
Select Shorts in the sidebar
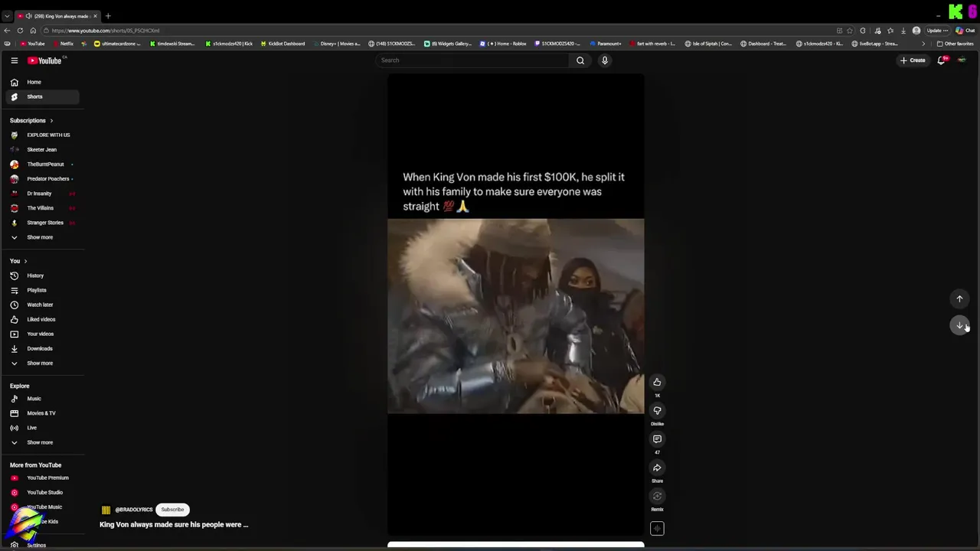42,96
